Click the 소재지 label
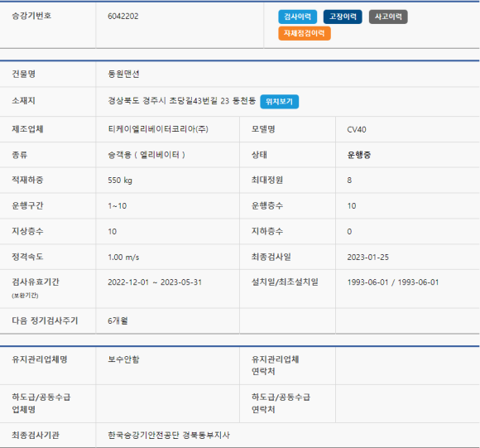This screenshot has width=480, height=448. click(x=23, y=101)
